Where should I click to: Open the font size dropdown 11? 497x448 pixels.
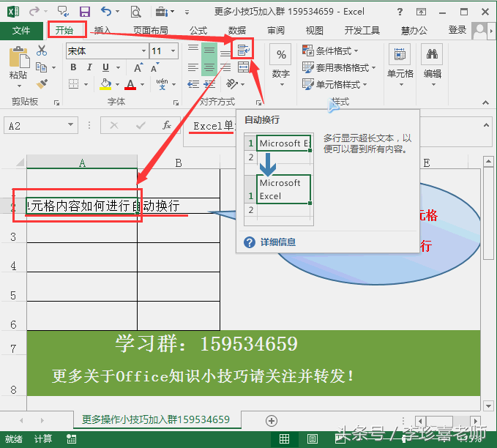click(173, 51)
